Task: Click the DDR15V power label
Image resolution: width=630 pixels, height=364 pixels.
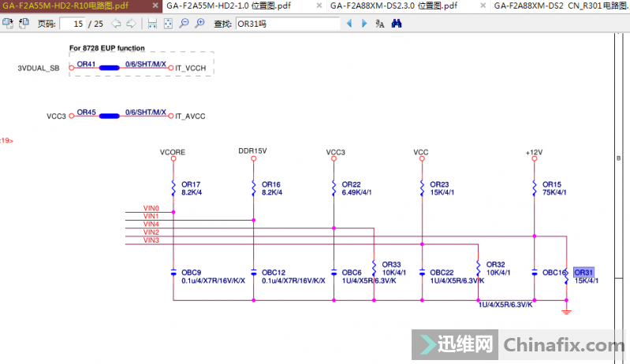Action: [x=253, y=151]
